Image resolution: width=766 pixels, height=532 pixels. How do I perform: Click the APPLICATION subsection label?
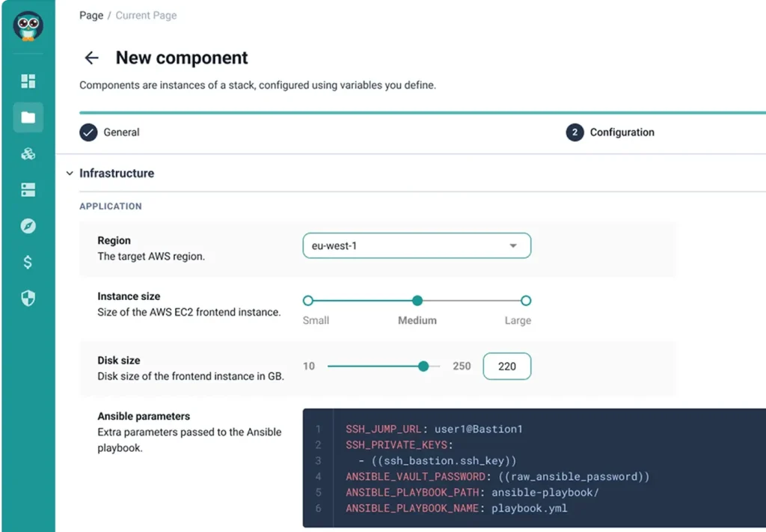point(111,207)
